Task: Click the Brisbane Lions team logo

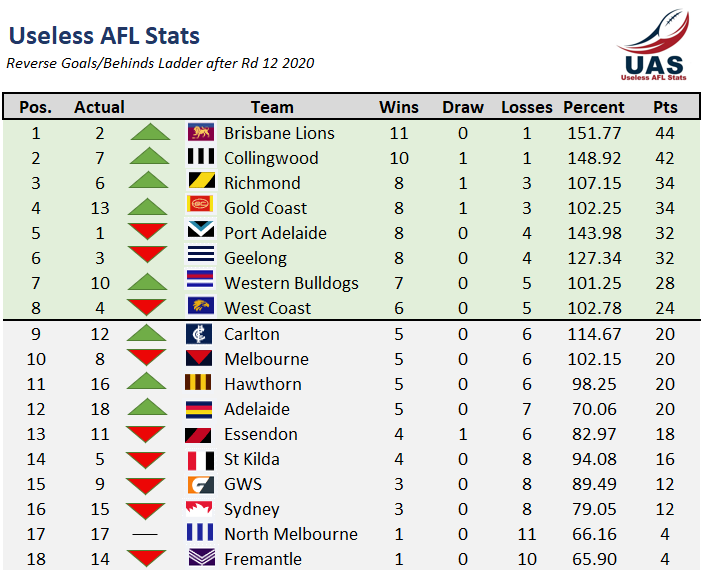Action: click(x=201, y=133)
